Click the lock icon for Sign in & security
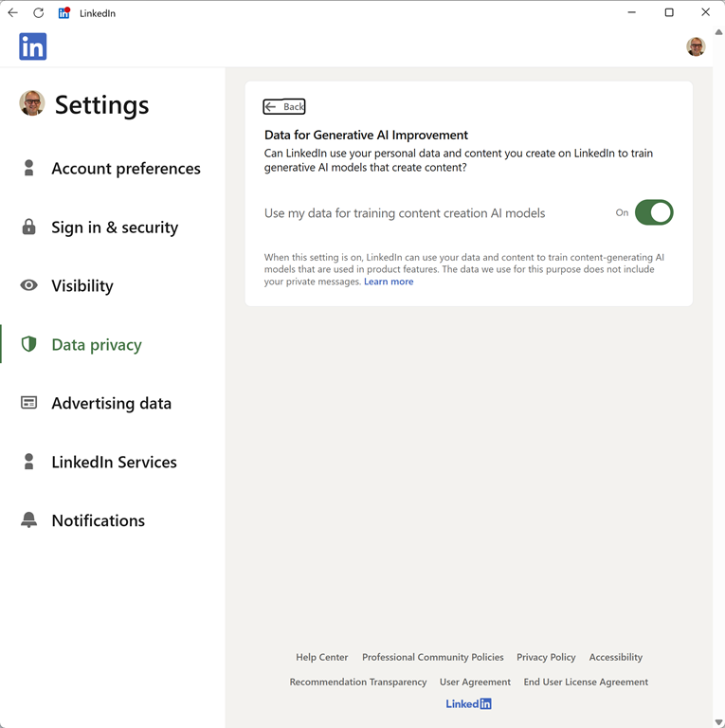The image size is (725, 728). 29,227
